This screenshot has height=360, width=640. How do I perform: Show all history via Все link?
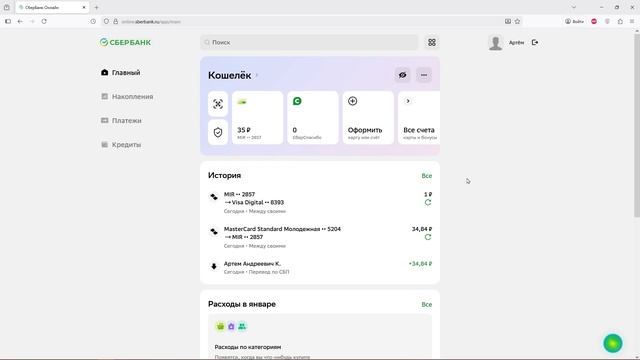tap(427, 176)
